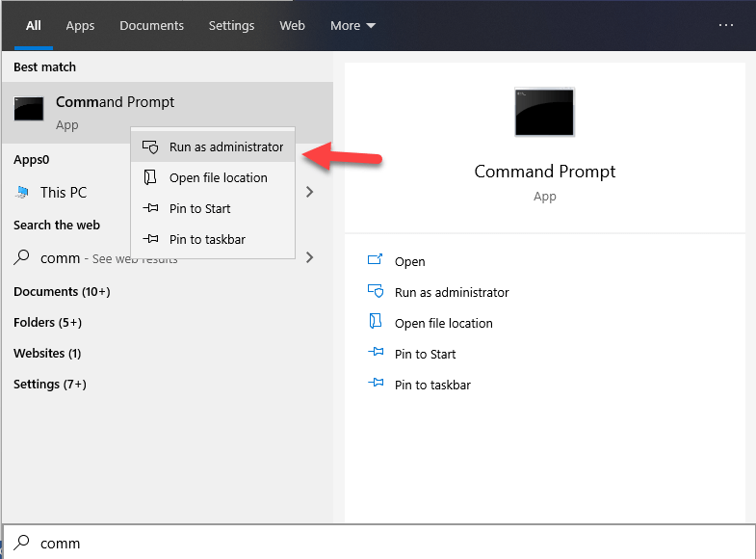
Task: Choose Open file location in context menu
Action: pos(213,178)
